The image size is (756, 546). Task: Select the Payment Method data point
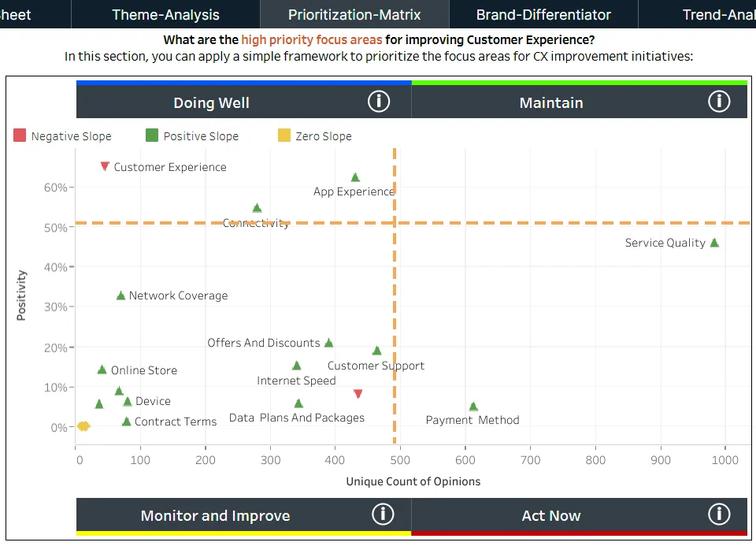(x=473, y=405)
